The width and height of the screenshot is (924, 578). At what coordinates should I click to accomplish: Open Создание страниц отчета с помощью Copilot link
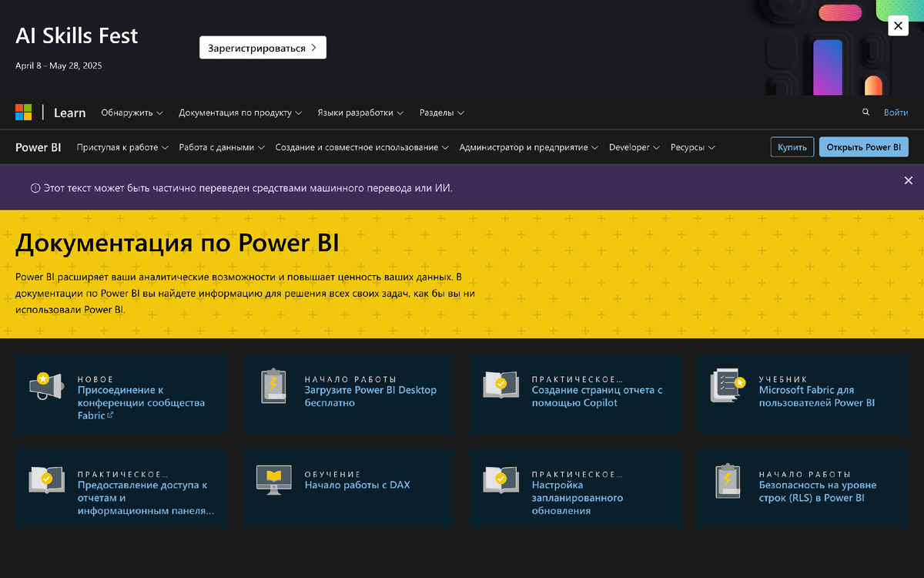[597, 396]
